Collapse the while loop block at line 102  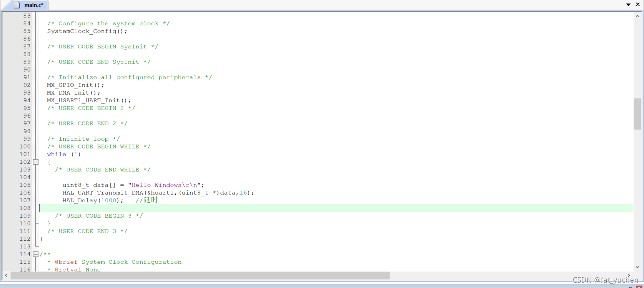36,162
